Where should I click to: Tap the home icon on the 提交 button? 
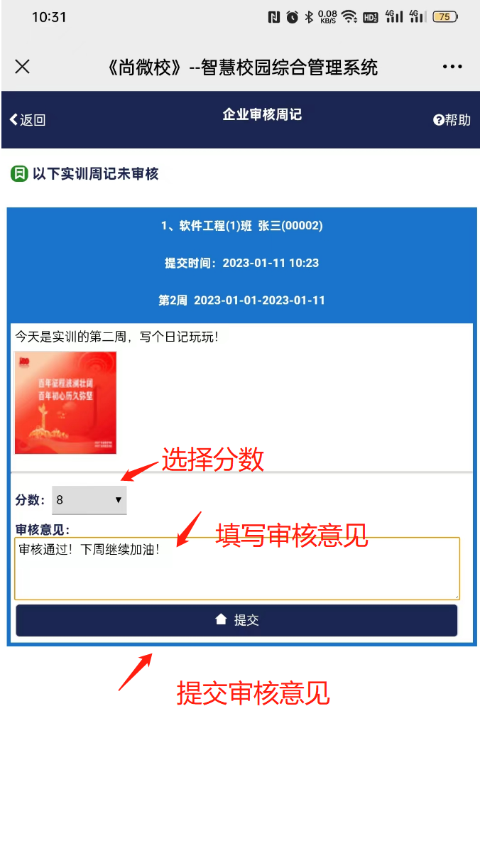[221, 619]
